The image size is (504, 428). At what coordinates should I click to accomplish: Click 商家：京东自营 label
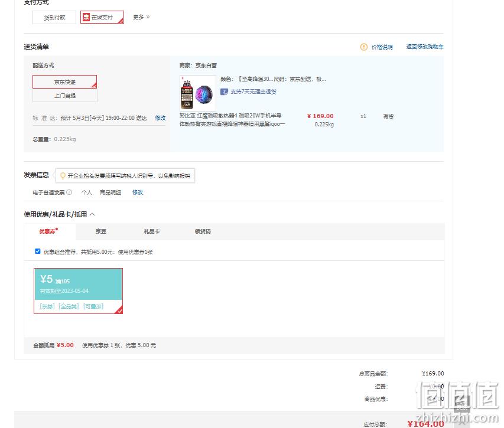point(198,66)
